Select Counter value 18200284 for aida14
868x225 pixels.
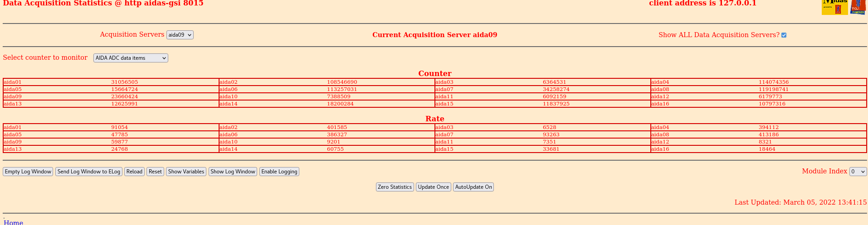tap(341, 104)
